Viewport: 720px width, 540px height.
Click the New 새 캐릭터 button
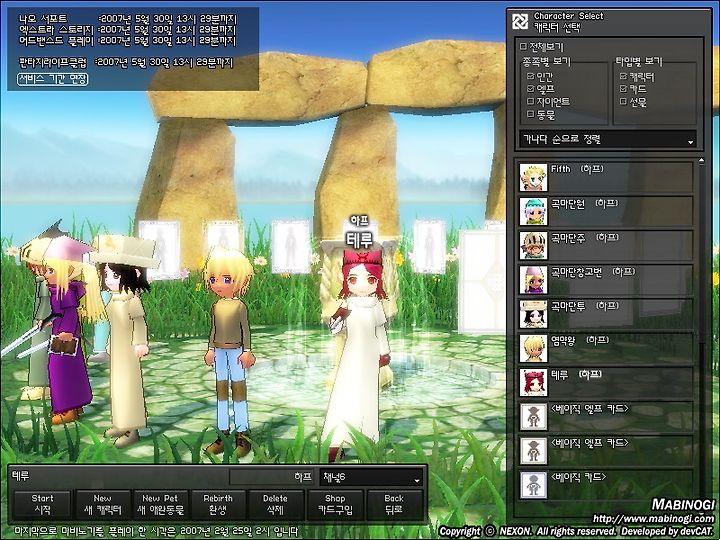click(x=102, y=504)
